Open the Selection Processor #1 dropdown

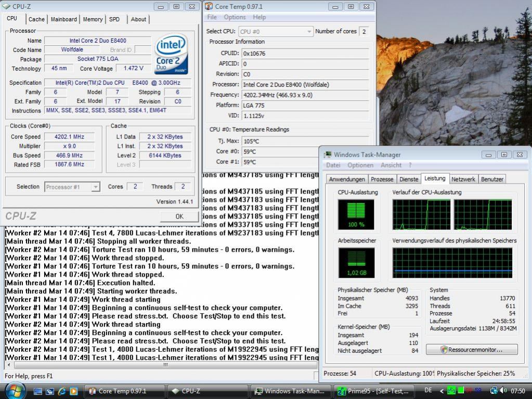pyautogui.click(x=72, y=187)
